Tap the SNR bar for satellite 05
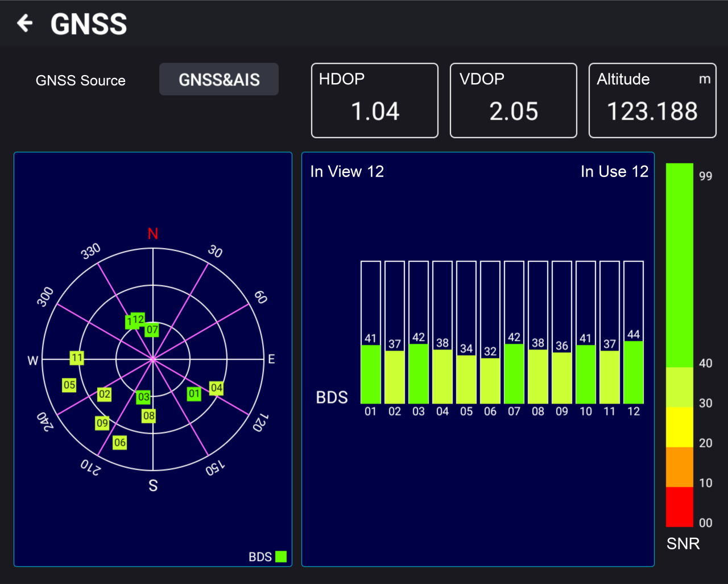 pos(466,332)
